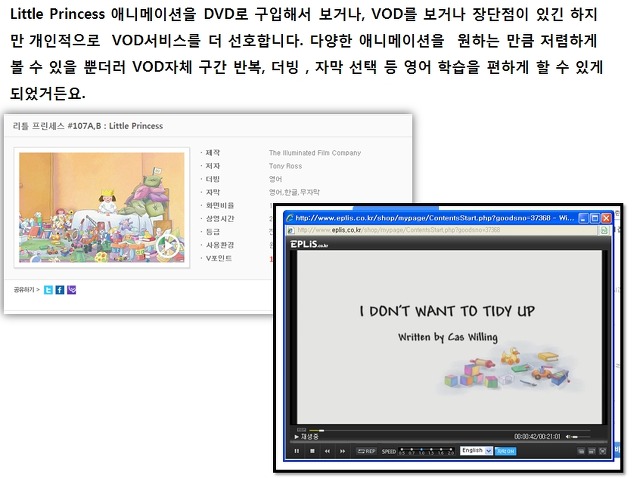Set playback speed to 2.0

pos(451,451)
